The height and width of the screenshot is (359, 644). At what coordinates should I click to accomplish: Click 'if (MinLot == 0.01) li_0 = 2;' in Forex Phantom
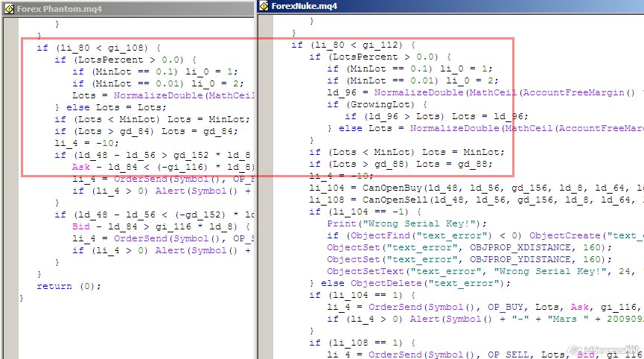point(158,83)
